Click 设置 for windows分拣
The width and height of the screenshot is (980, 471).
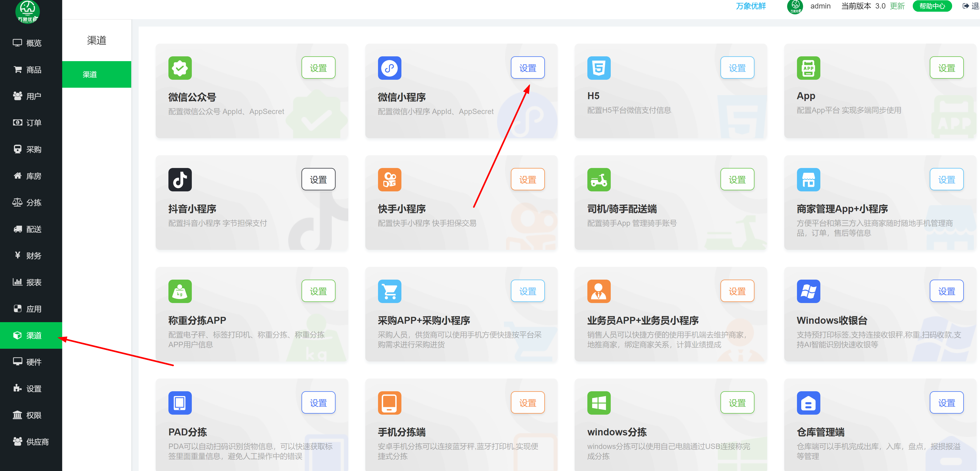click(737, 402)
